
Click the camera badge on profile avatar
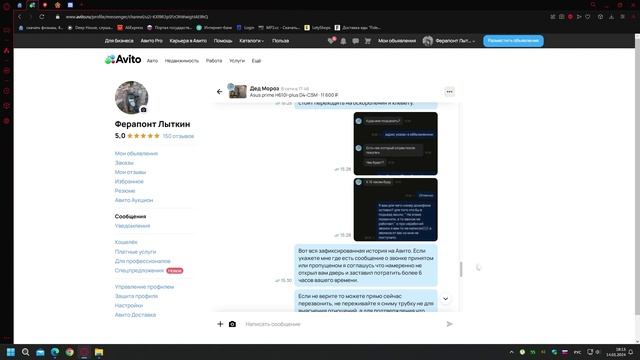pos(143,110)
